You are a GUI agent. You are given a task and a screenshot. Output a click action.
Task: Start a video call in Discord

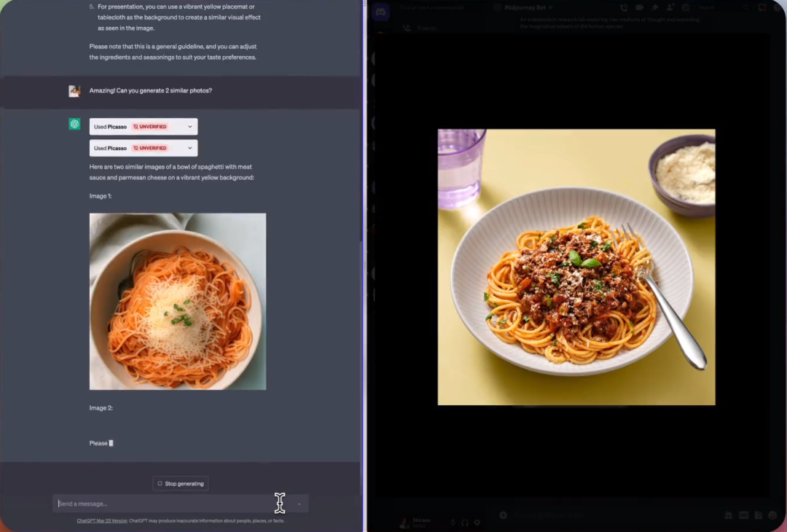tap(640, 7)
